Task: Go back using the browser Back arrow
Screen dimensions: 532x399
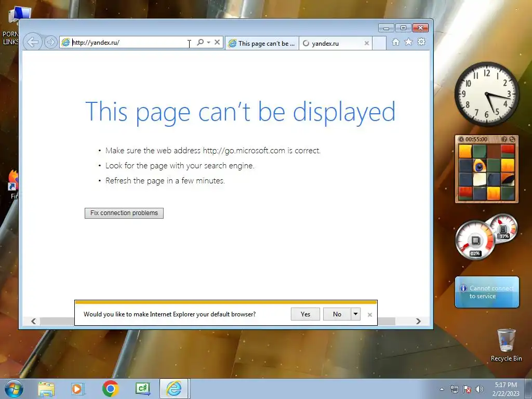Action: point(33,43)
